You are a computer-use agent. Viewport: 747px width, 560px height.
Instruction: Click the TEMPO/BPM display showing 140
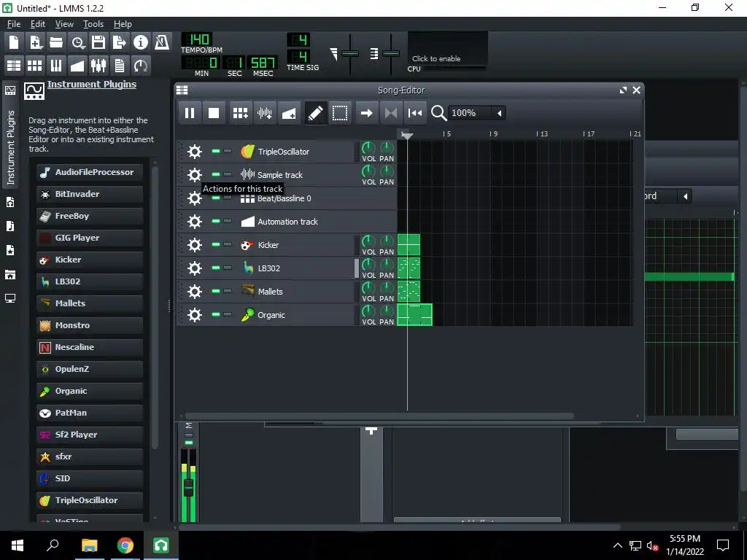click(x=197, y=39)
